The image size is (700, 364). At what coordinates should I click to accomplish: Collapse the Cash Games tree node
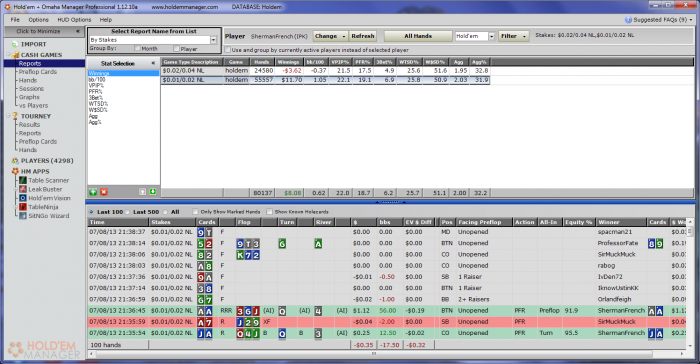(x=8, y=55)
